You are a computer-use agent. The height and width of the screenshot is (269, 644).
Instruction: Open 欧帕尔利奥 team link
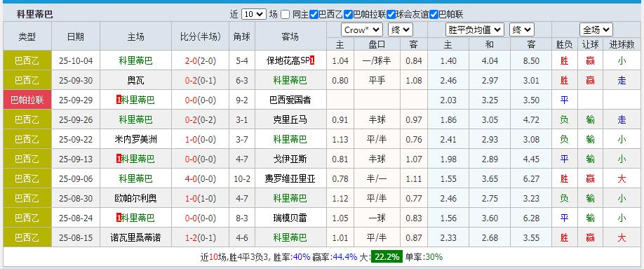pyautogui.click(x=135, y=198)
